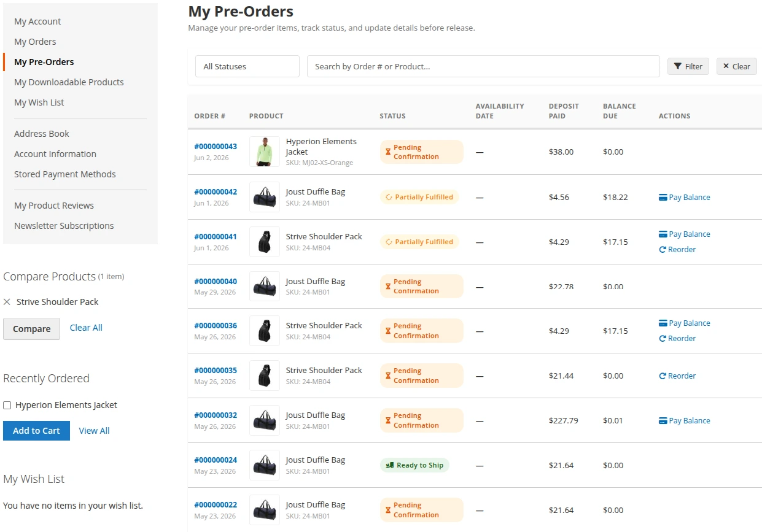Click spinner icon in order #000000041 status
Image resolution: width=762 pixels, height=532 pixels.
(389, 242)
